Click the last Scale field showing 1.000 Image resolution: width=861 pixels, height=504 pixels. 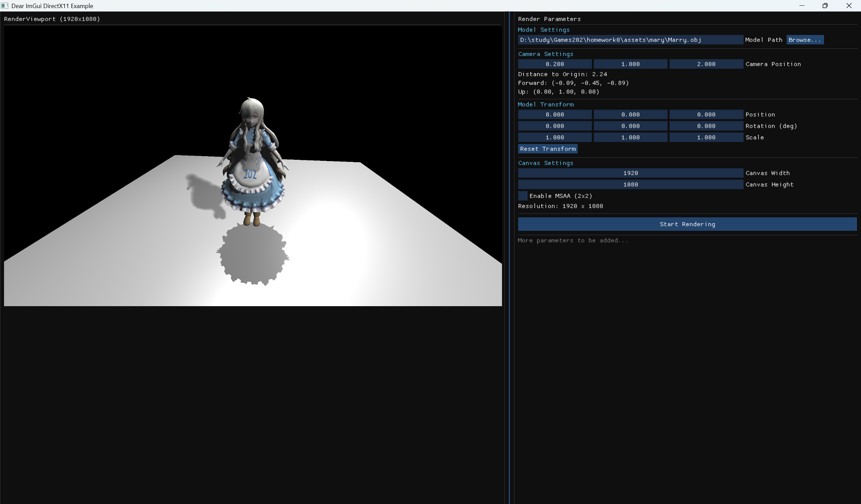pos(706,137)
